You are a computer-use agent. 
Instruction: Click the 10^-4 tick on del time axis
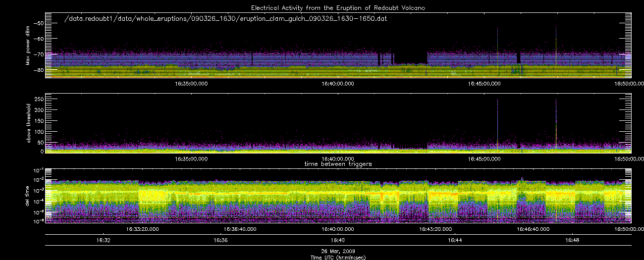[x=39, y=201]
